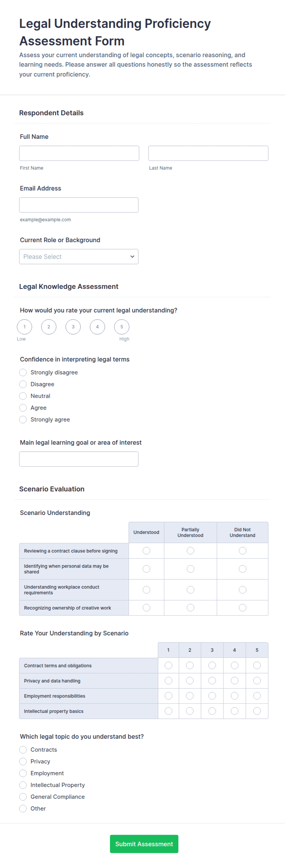This screenshot has height=868, width=285.
Task: Select Privacy as best understood legal topic
Action: tap(23, 761)
